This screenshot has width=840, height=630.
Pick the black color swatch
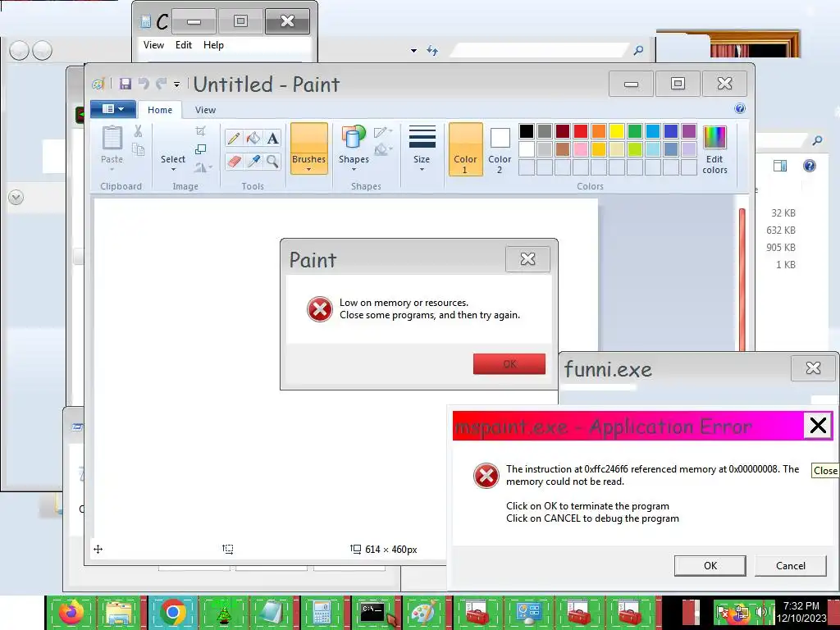pyautogui.click(x=527, y=130)
